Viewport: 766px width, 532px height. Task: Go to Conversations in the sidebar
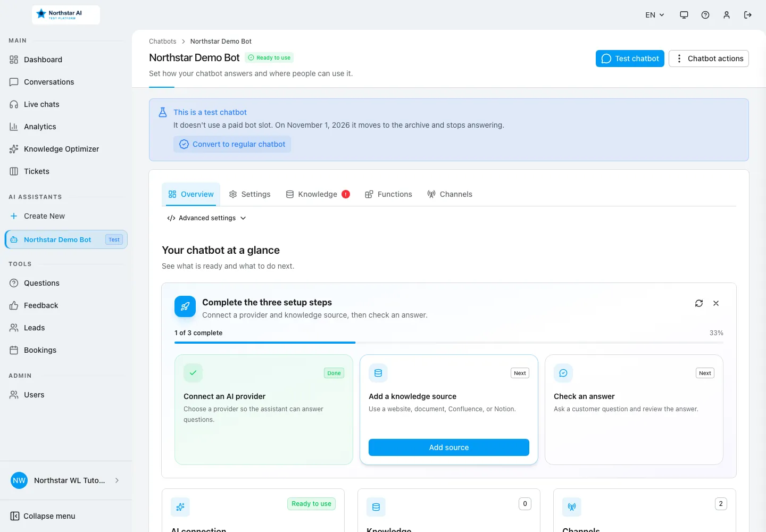[x=66, y=82]
